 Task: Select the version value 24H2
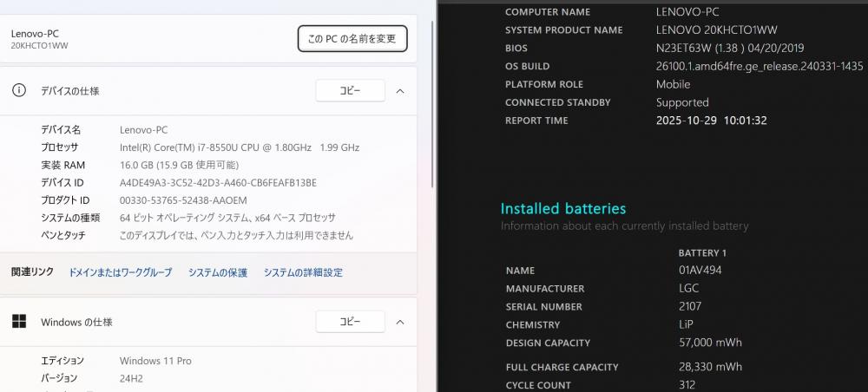130,379
